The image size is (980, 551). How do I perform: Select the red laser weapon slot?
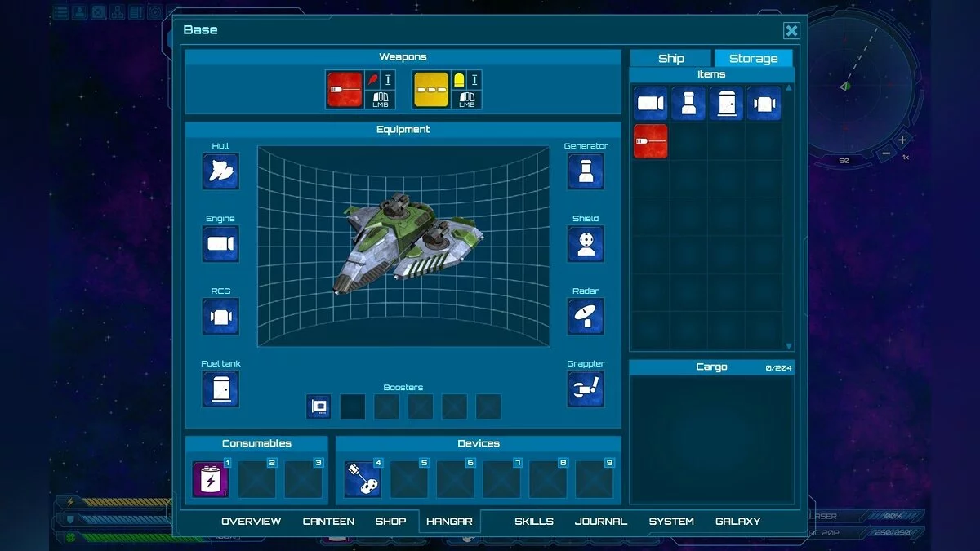(344, 89)
